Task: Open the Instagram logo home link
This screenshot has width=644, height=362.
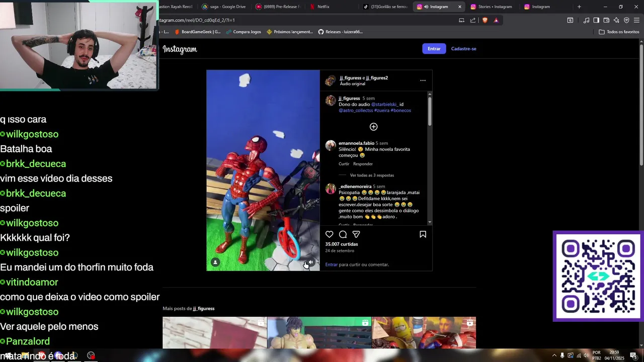Action: [x=180, y=49]
